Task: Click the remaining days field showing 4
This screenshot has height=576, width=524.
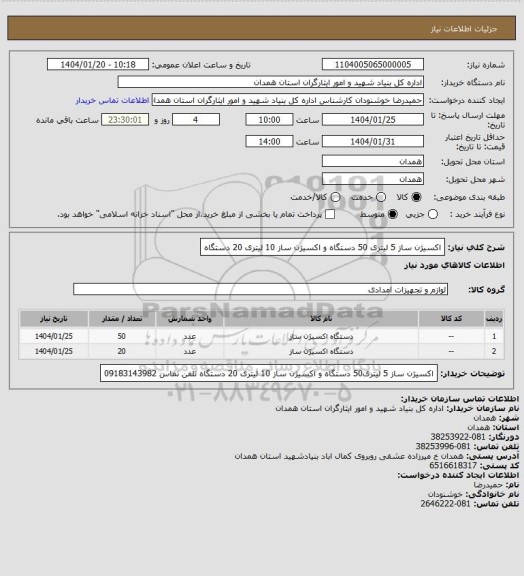Action: [x=196, y=120]
